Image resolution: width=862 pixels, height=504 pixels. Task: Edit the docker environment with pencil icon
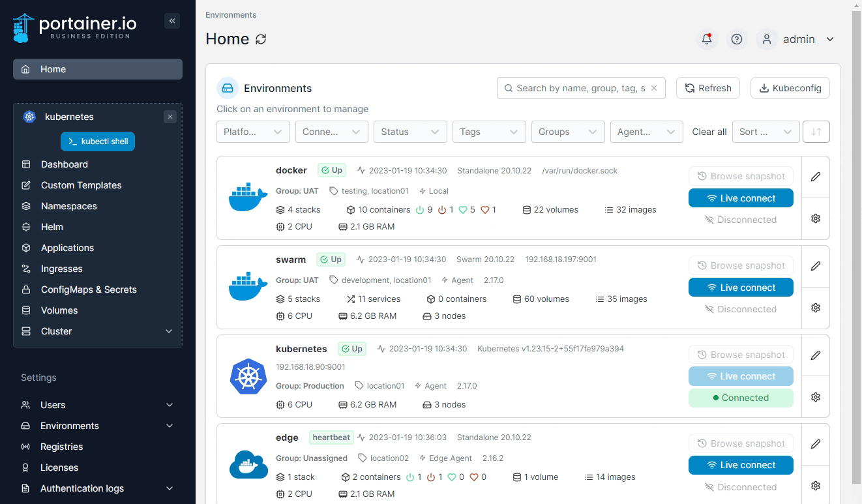click(815, 177)
